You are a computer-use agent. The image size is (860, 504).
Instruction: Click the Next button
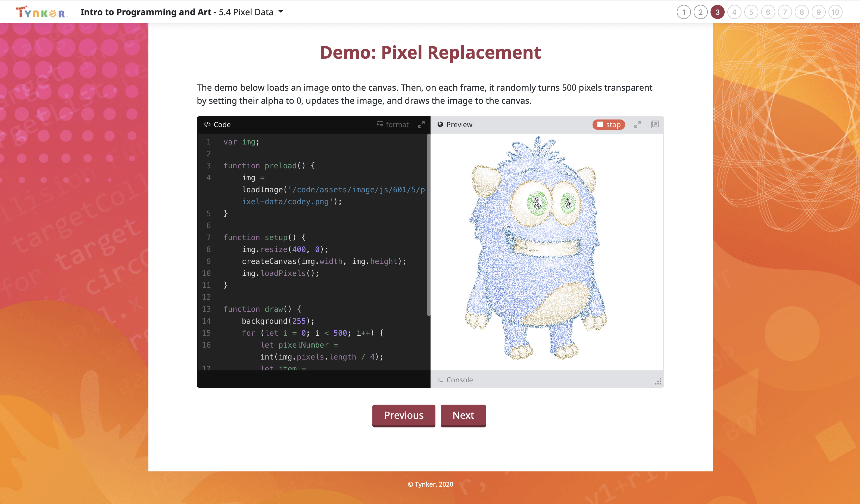[463, 415]
